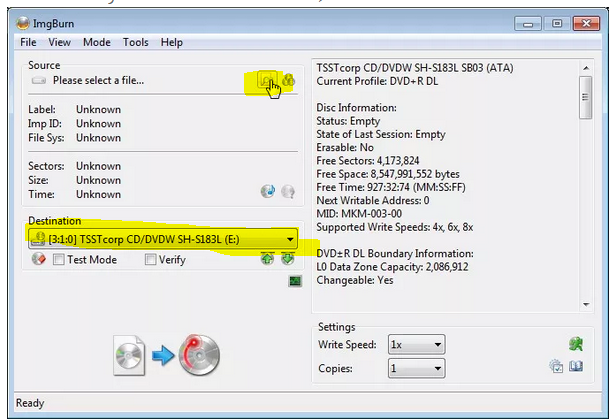Maximize the ImgBurn window
This screenshot has width=614, height=420.
(x=557, y=23)
